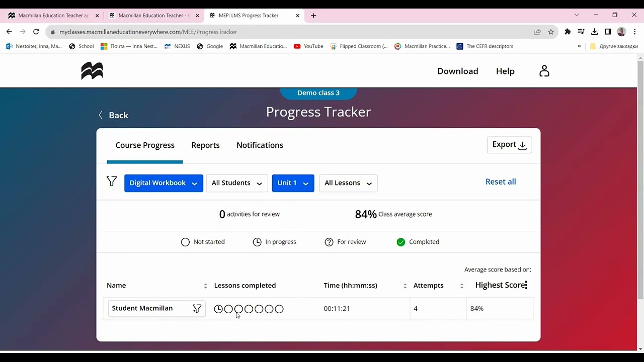Click the In progress legend clock icon

[257, 242]
